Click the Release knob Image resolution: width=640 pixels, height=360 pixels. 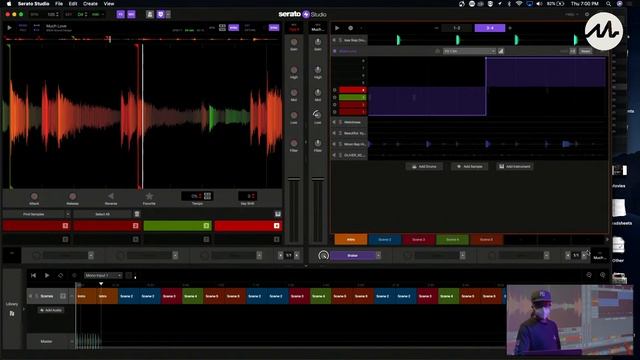tap(72, 197)
